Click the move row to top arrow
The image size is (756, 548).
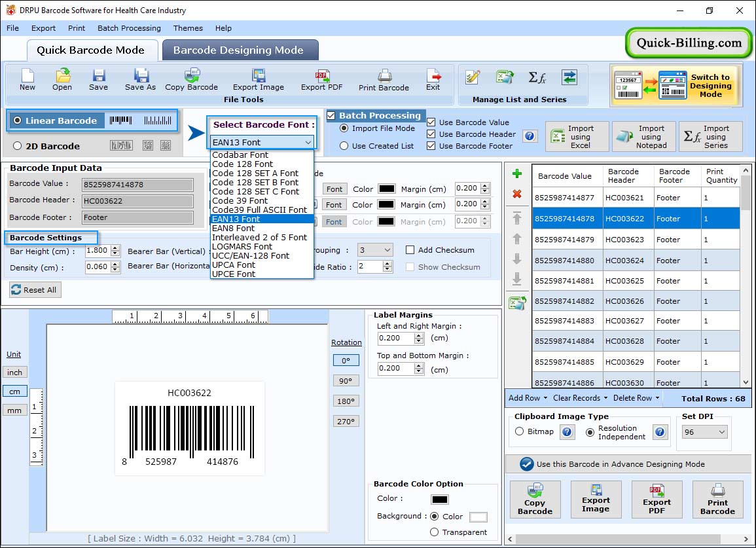(517, 218)
